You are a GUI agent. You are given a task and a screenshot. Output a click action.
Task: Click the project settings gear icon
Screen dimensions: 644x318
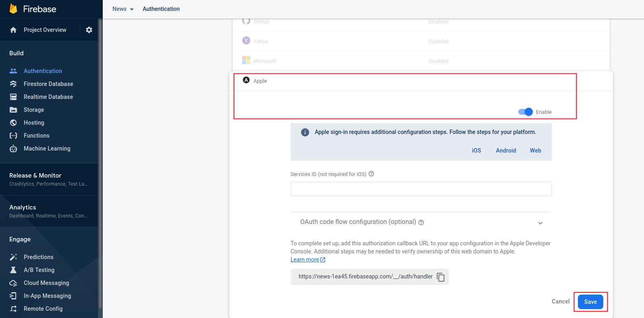[x=89, y=30]
